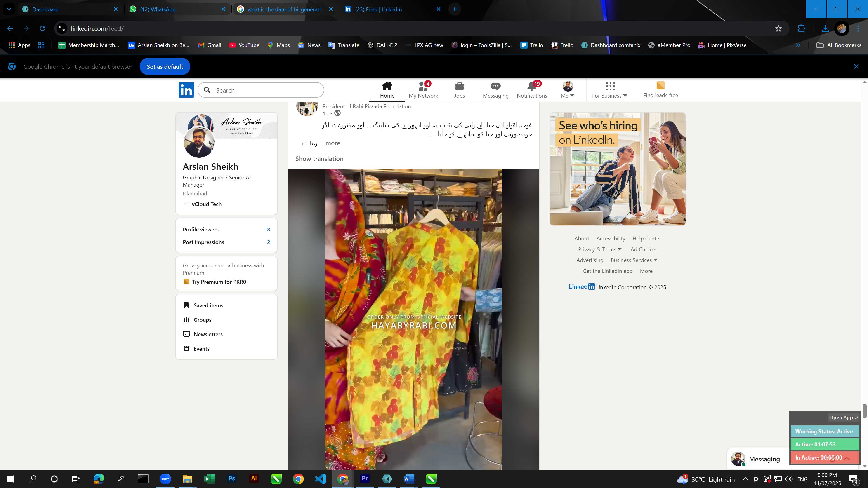Click Open App in tracker widget
Image resolution: width=868 pixels, height=488 pixels.
pos(843,418)
